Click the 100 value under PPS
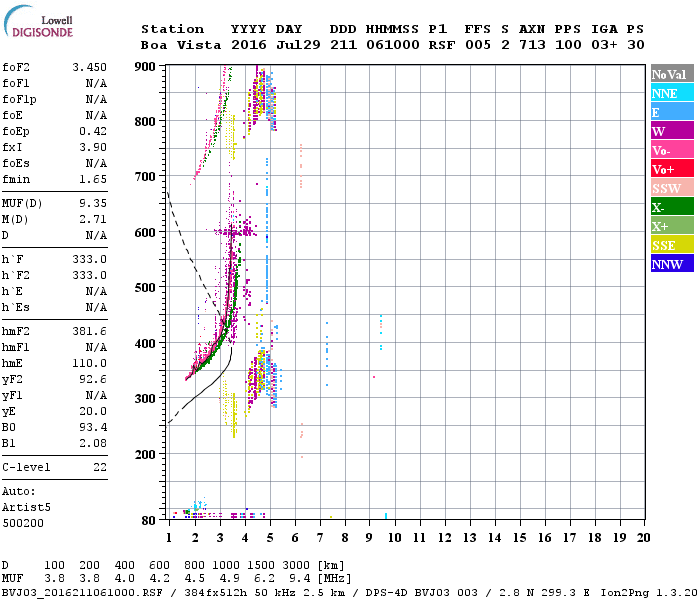Viewport: 700px width, 600px height. 568,45
